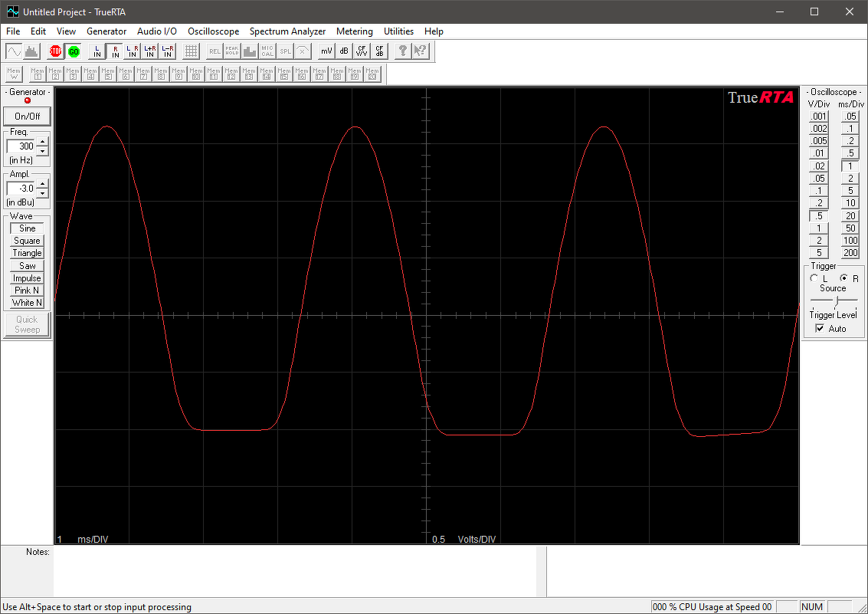The width and height of the screenshot is (868, 614).
Task: Toggle the Auto trigger checkbox
Action: [820, 328]
